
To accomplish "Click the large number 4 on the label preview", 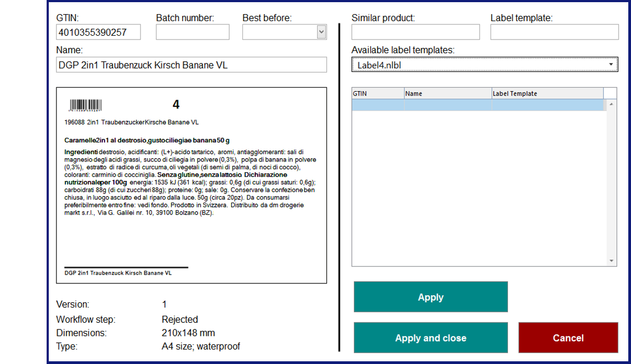I will [176, 105].
